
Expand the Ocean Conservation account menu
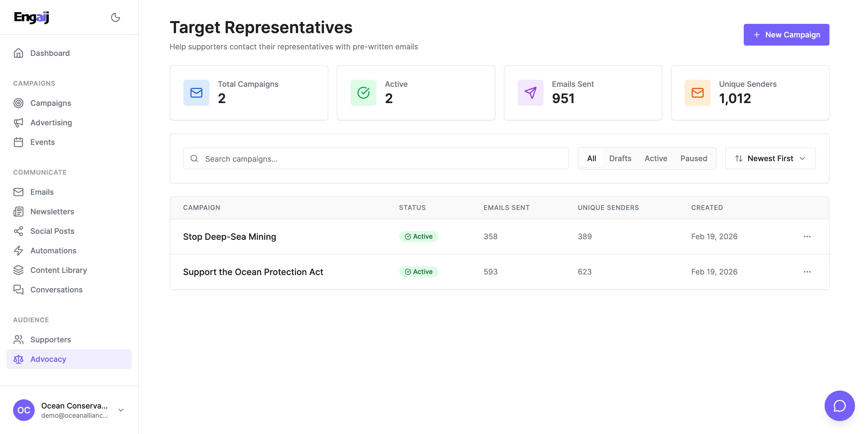[x=121, y=410]
